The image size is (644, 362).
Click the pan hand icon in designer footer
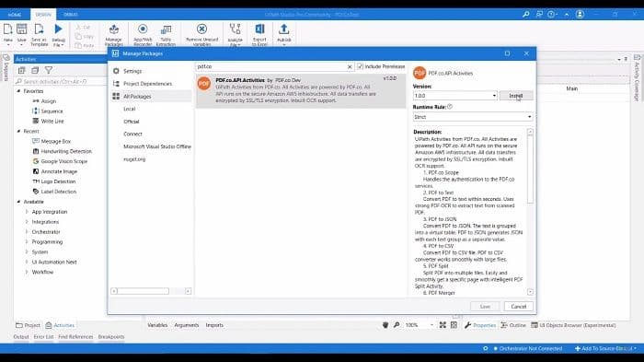tap(385, 325)
